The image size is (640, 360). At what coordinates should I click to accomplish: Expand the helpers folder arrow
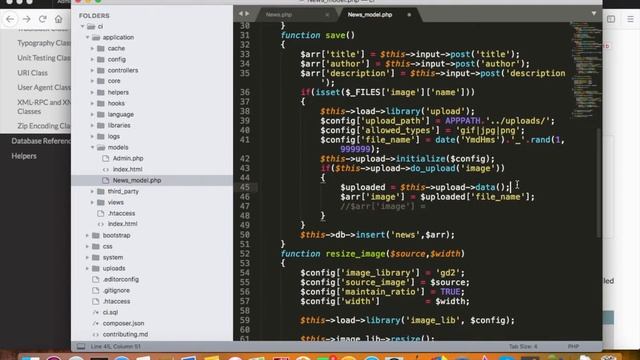92,93
